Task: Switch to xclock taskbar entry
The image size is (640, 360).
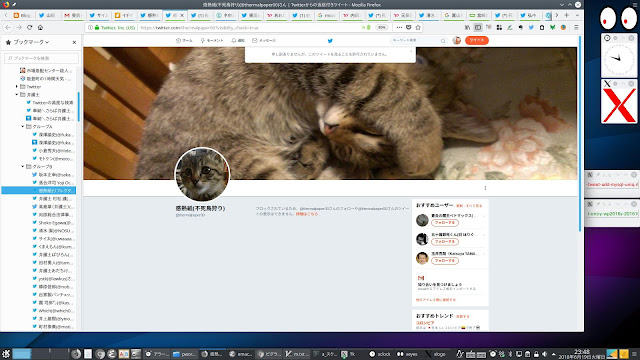Action: pos(380,354)
